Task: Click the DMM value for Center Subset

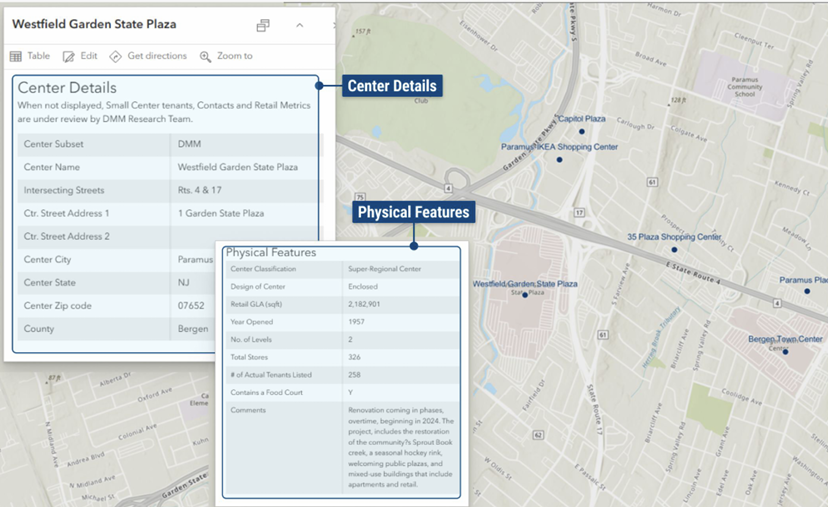Action: point(189,144)
